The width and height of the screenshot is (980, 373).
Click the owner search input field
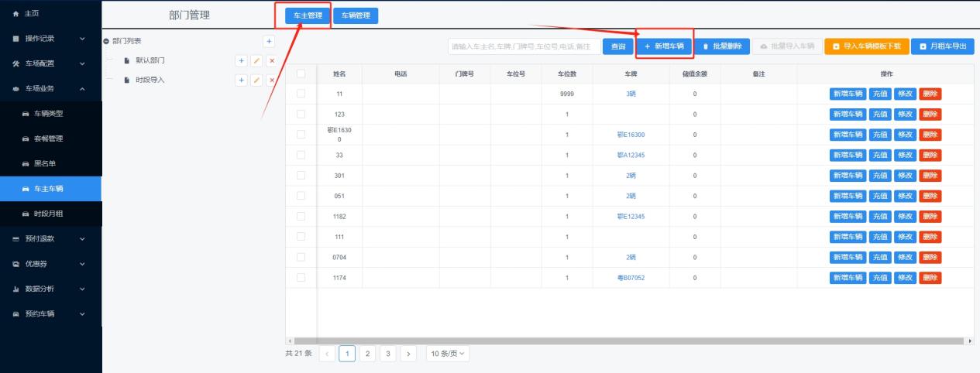(524, 46)
